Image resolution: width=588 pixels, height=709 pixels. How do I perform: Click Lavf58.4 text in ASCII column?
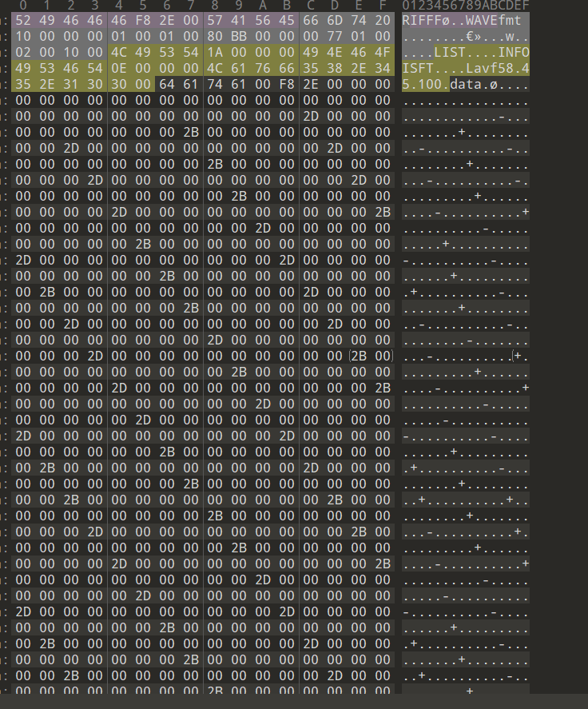pyautogui.click(x=498, y=68)
